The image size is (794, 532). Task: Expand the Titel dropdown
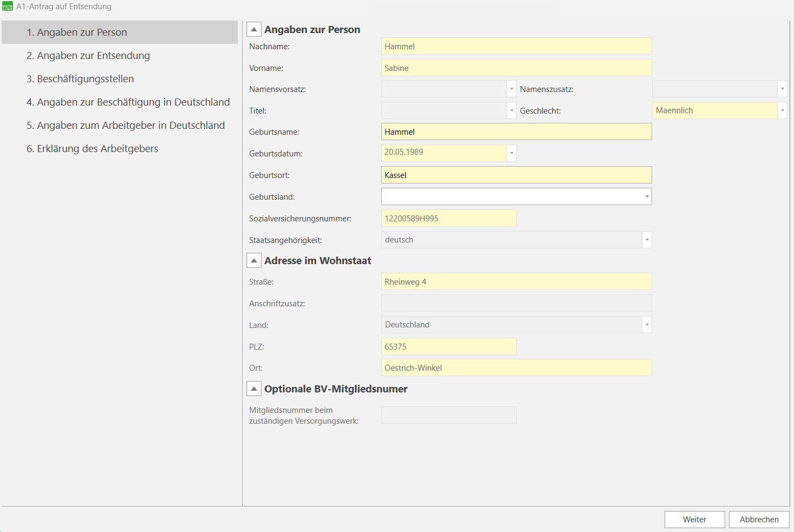(x=511, y=110)
